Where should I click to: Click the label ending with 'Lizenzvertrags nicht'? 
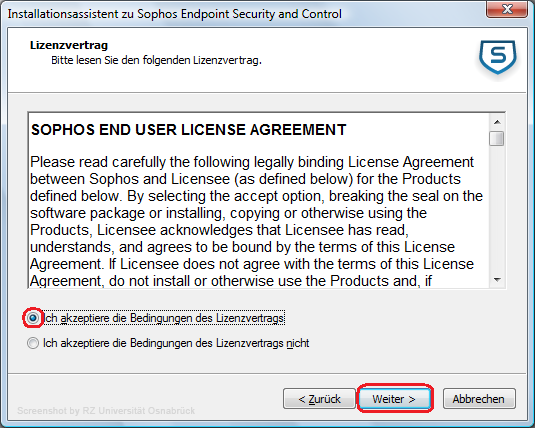(176, 343)
